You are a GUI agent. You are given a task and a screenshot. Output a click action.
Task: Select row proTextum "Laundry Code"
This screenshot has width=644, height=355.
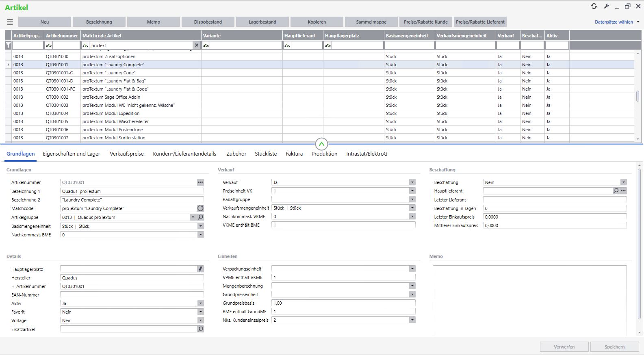(320, 73)
